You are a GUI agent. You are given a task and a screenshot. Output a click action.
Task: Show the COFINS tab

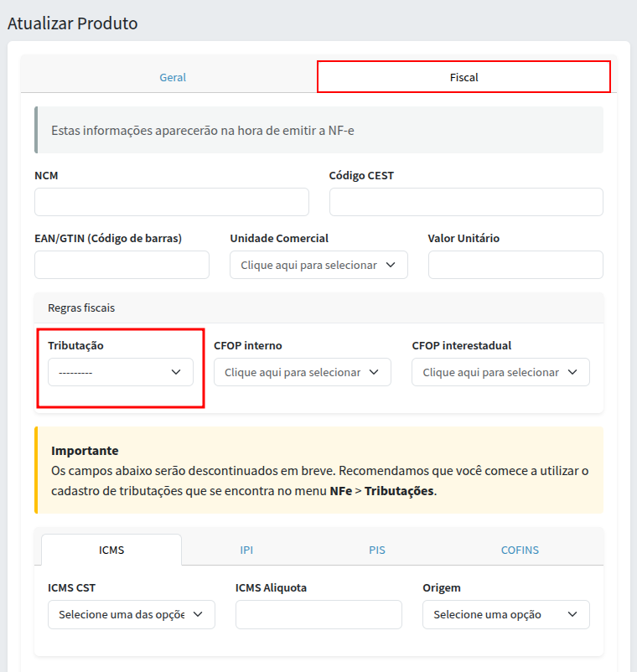click(x=520, y=551)
